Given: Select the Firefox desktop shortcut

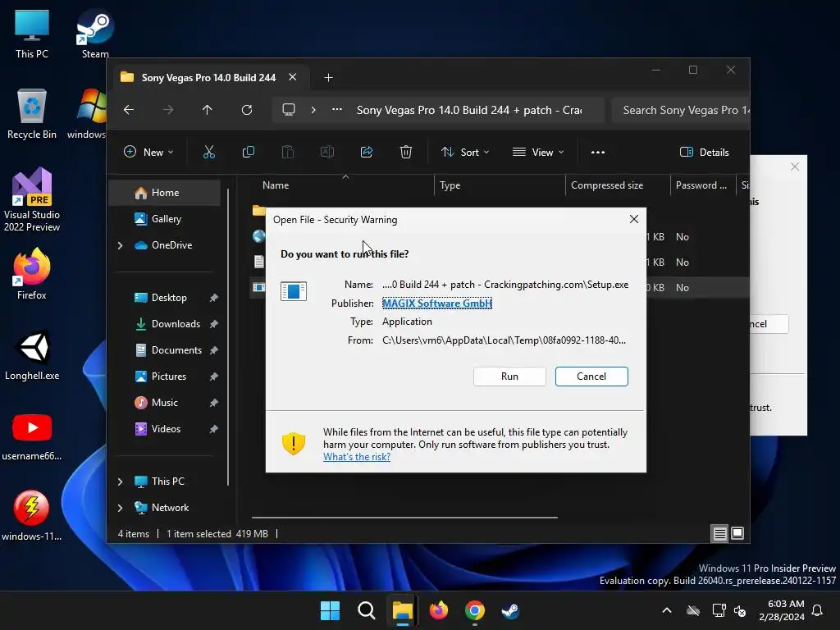Looking at the screenshot, I should coord(32,274).
